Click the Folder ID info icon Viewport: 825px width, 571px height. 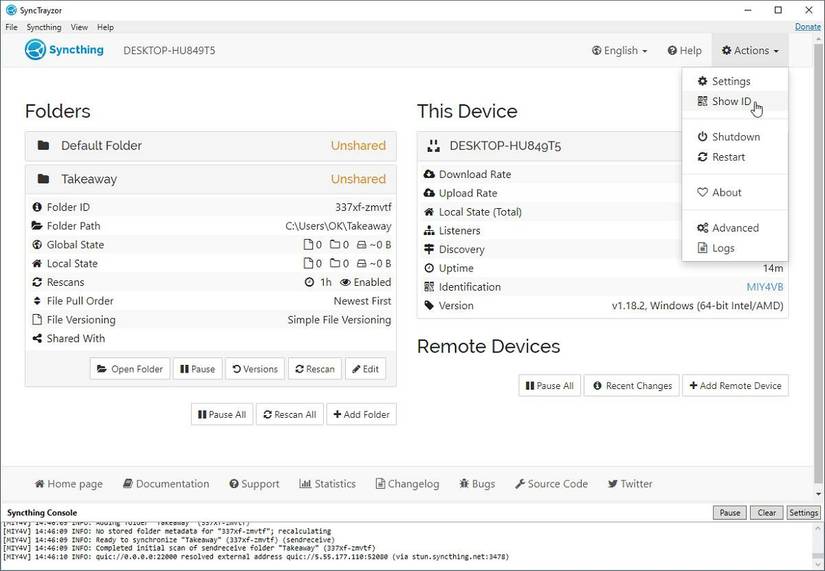point(37,207)
